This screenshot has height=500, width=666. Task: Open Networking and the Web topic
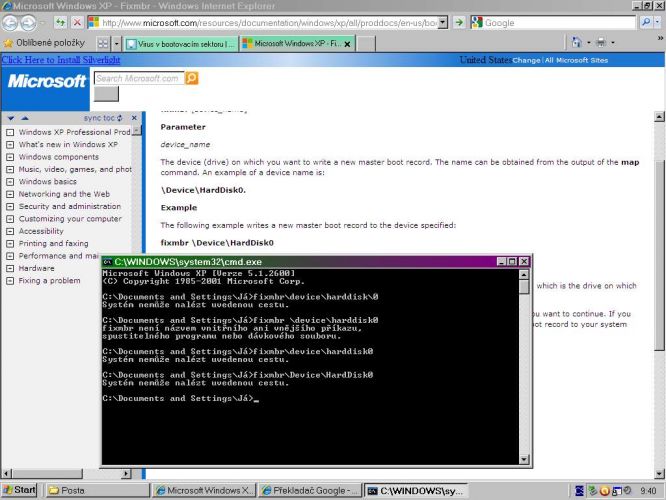coord(64,194)
